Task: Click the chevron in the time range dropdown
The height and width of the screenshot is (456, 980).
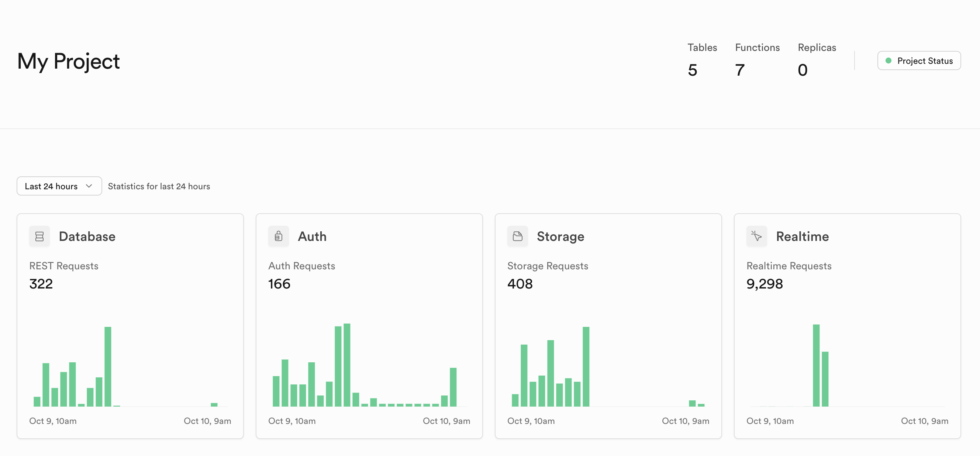Action: coord(89,186)
